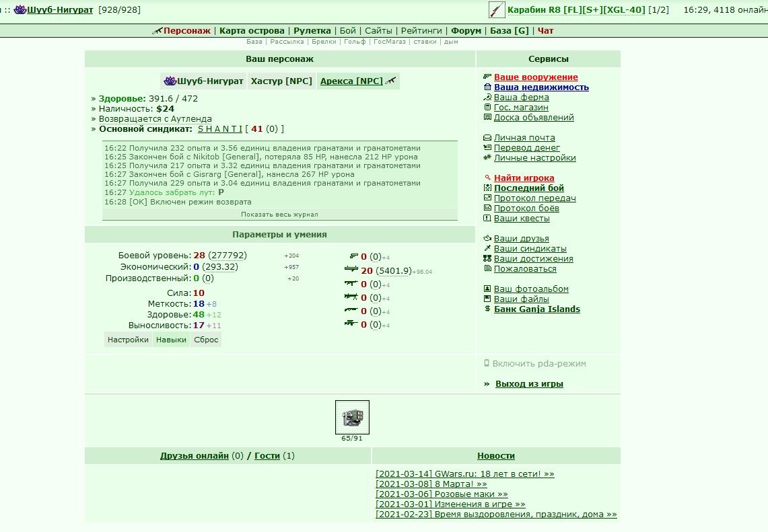Open the Розовые маки news item
Screen dimensions: 768x532
coord(442,494)
